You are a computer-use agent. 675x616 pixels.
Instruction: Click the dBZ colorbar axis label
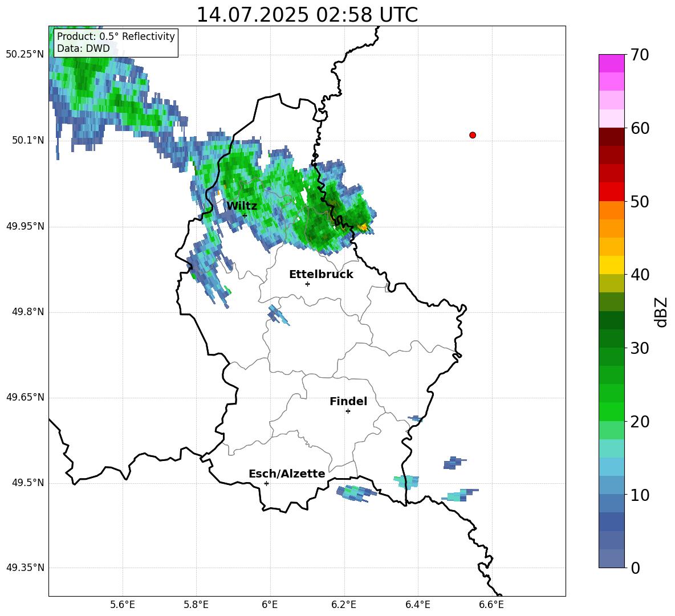coord(661,312)
